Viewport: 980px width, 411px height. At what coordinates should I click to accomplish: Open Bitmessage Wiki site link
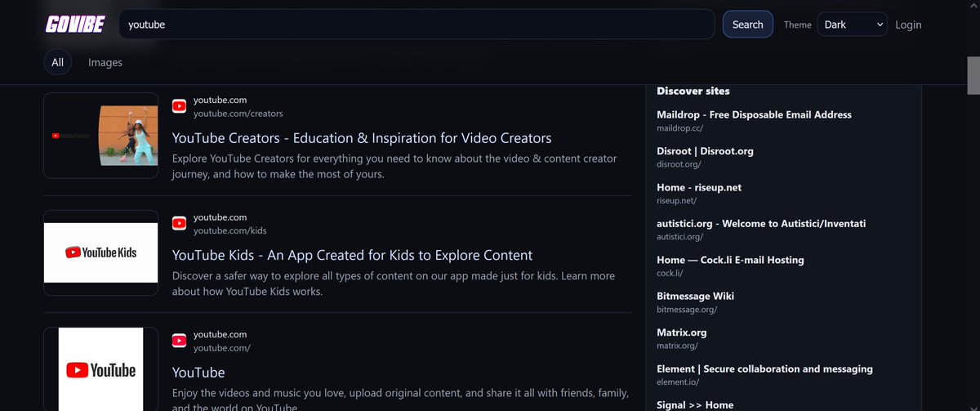[x=695, y=296]
